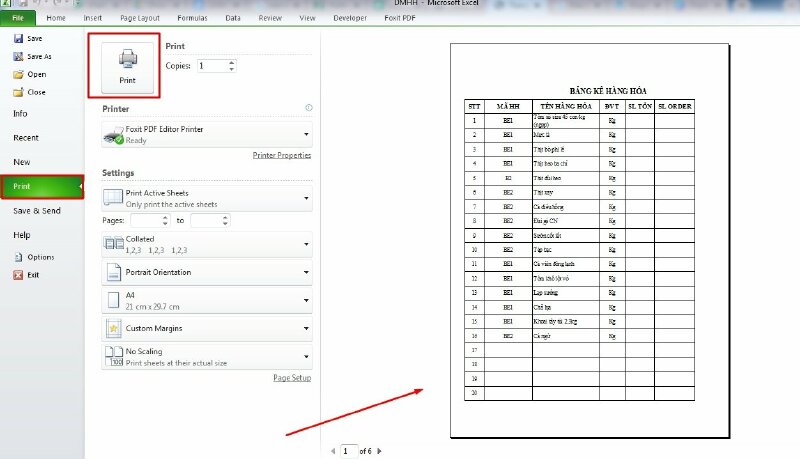The width and height of the screenshot is (800, 459).
Task: Click the Save As disk icon
Action: pos(18,56)
